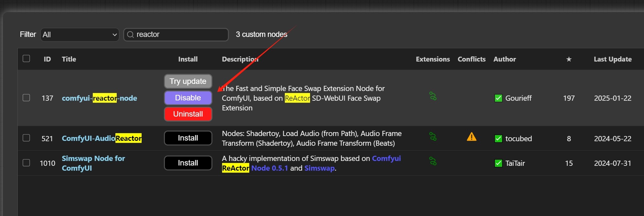
Task: Open the extensions icon for ComfyUI-AudioReactor
Action: [433, 136]
